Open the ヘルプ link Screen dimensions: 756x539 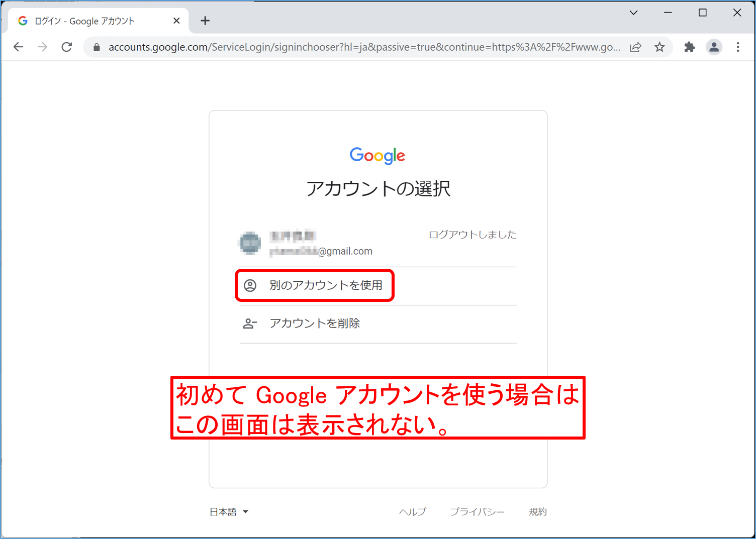tap(413, 512)
